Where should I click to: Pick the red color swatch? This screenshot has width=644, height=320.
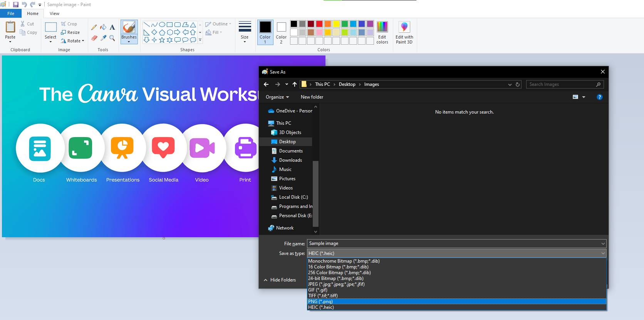(x=319, y=24)
